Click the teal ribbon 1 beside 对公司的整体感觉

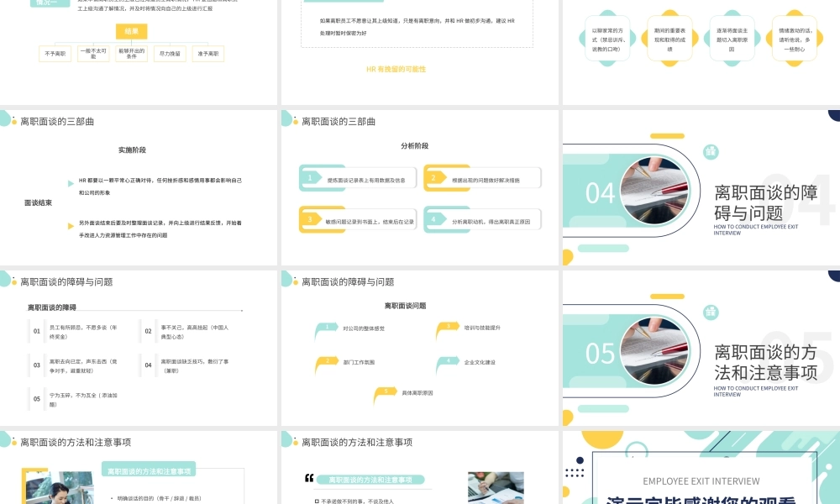click(326, 330)
